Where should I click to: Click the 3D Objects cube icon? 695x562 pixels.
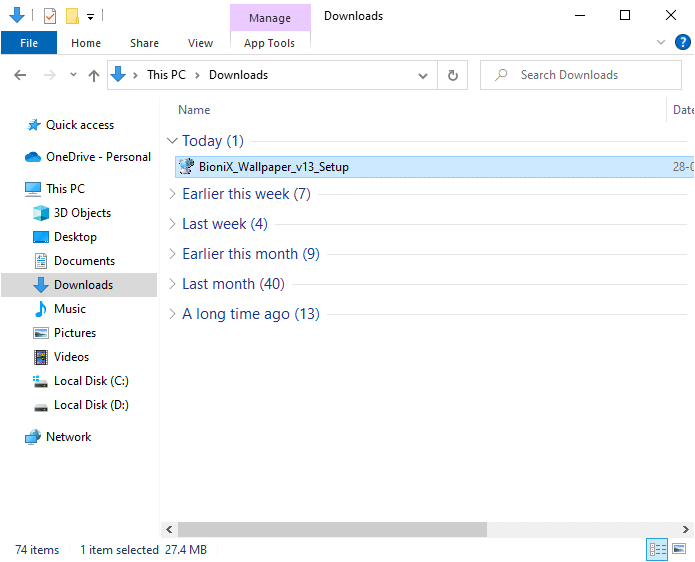(41, 213)
